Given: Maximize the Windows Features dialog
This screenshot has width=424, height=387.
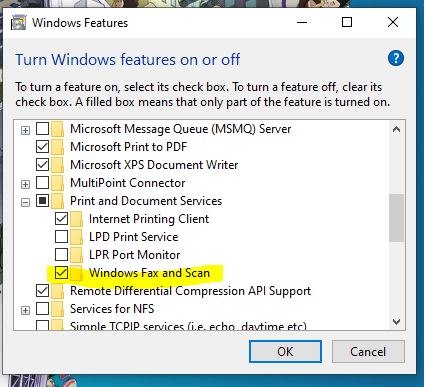Looking at the screenshot, I should [x=347, y=22].
